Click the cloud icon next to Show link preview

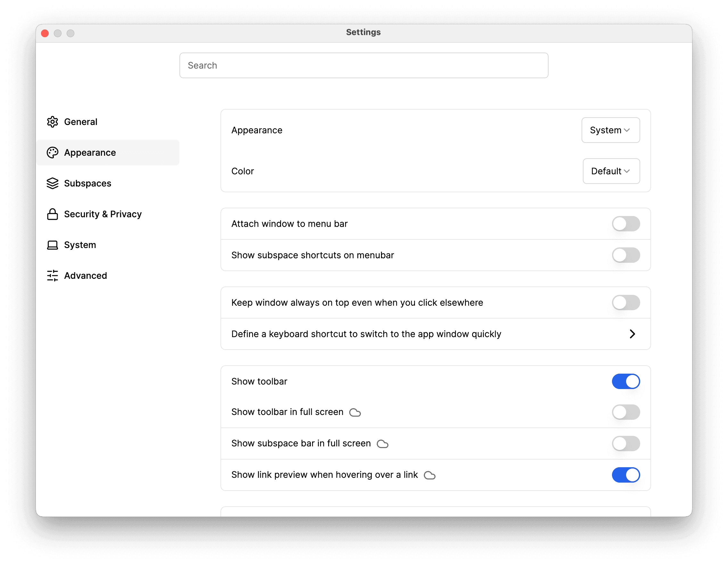[x=430, y=475]
